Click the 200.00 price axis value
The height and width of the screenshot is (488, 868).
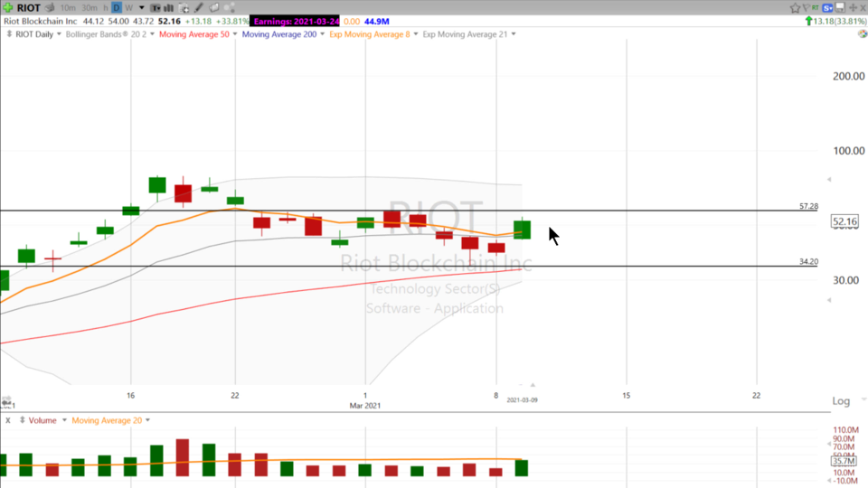(x=848, y=76)
